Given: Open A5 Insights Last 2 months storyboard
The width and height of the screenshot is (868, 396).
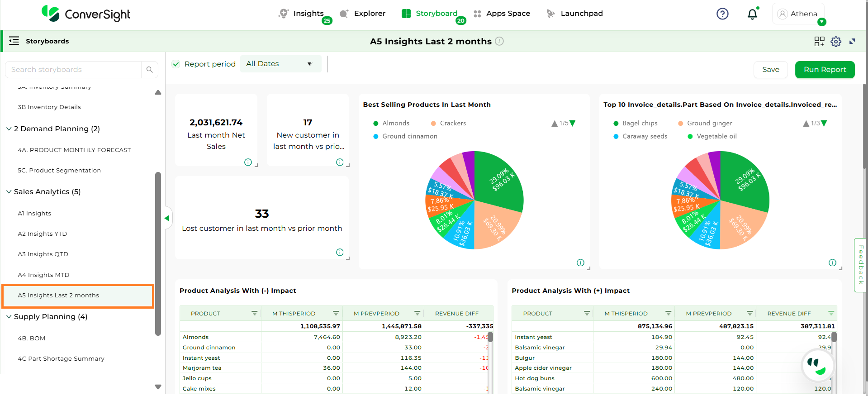Looking at the screenshot, I should point(78,296).
